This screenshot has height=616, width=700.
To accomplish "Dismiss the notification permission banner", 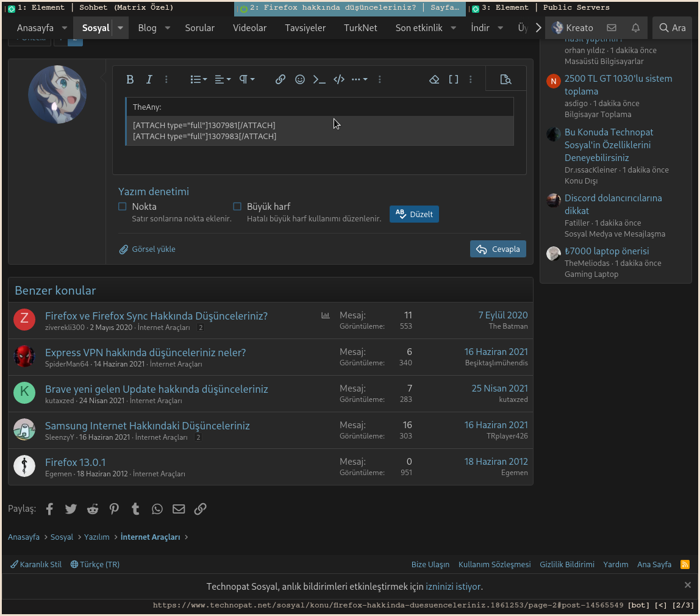I will point(688,585).
